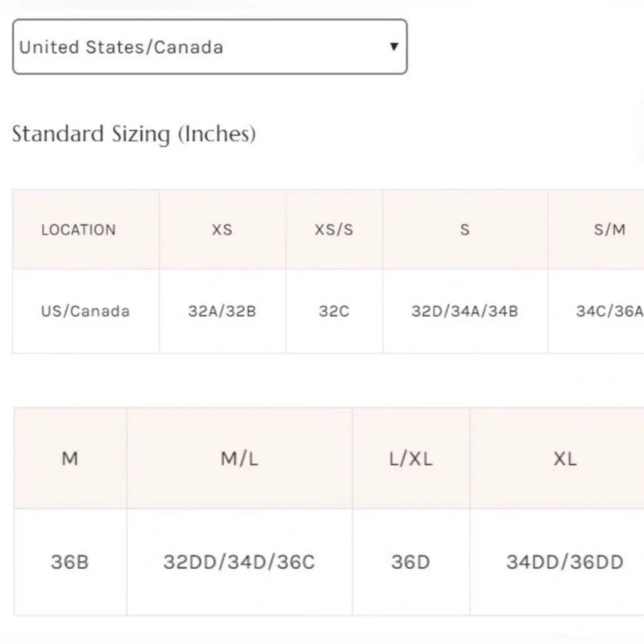
Task: Click the 32D/34A/34B size cell
Action: pos(466,311)
